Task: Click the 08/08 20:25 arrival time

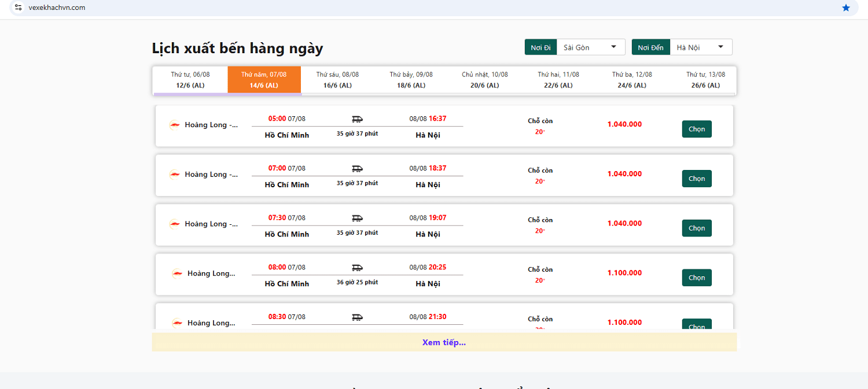Action: 428,268
